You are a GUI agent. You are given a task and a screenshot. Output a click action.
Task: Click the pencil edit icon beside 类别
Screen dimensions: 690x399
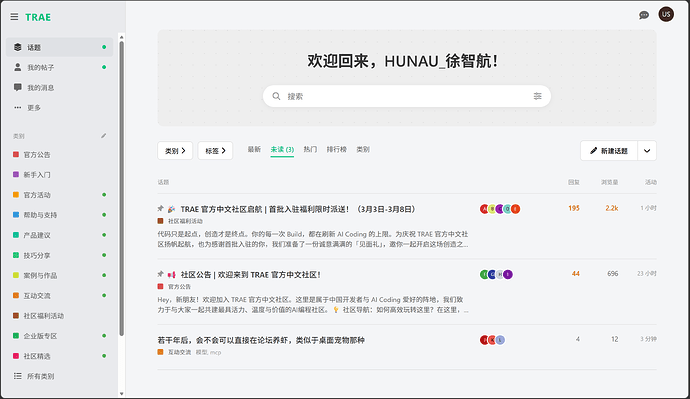103,136
